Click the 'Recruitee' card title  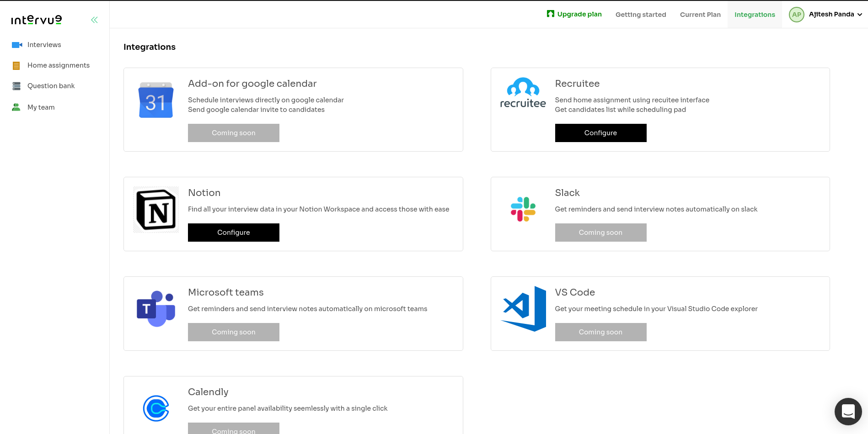point(577,84)
